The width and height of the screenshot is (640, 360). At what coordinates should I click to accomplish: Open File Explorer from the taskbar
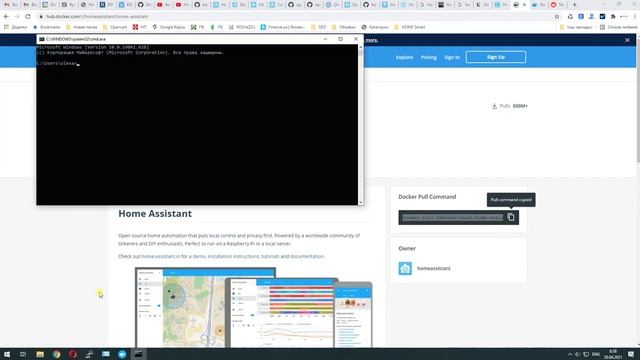click(40, 354)
